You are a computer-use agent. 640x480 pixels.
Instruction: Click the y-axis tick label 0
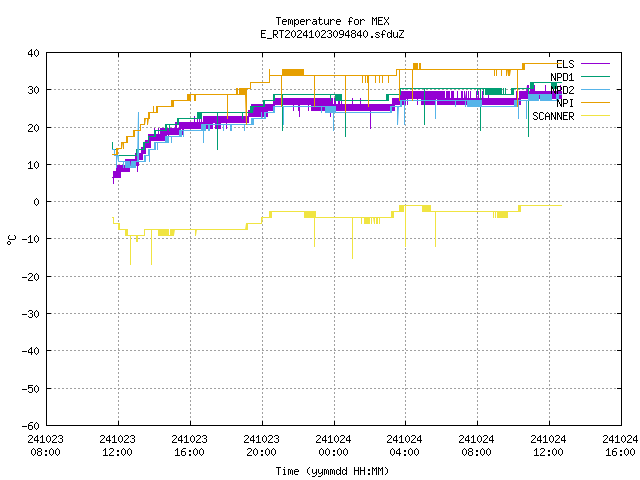click(x=37, y=202)
